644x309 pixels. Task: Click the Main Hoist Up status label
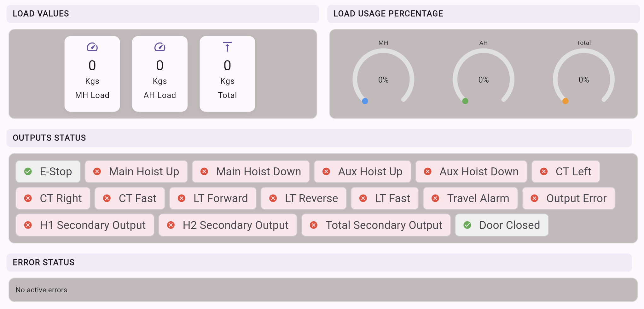[x=144, y=172]
